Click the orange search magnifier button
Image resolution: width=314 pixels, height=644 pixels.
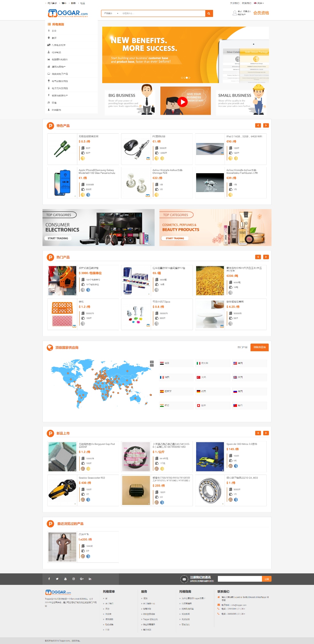(x=209, y=13)
